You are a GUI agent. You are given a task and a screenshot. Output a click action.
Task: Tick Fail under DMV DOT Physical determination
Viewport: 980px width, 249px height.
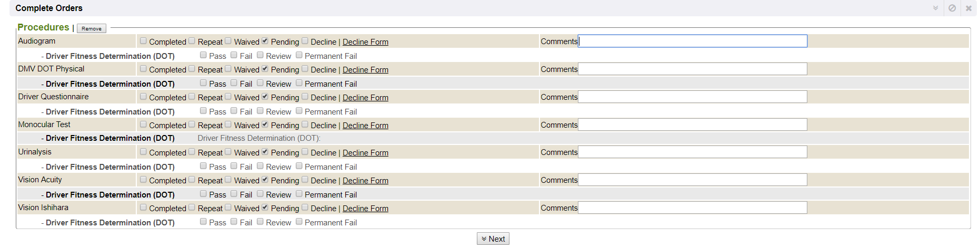coord(234,83)
